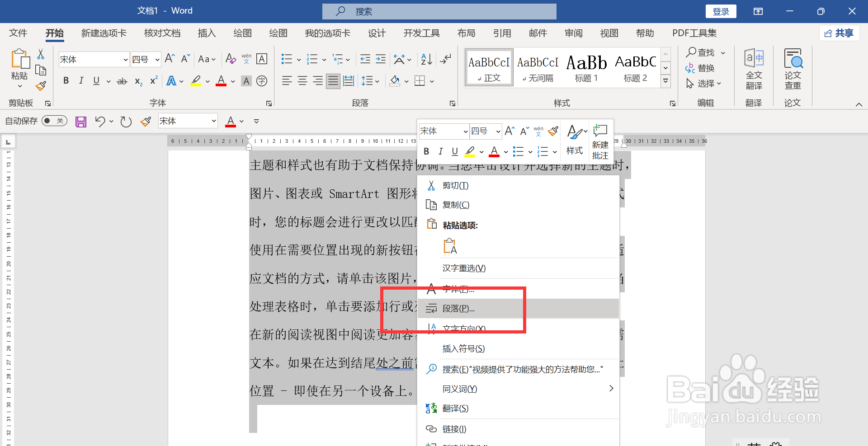Toggle character shading in ribbon

[x=246, y=81]
